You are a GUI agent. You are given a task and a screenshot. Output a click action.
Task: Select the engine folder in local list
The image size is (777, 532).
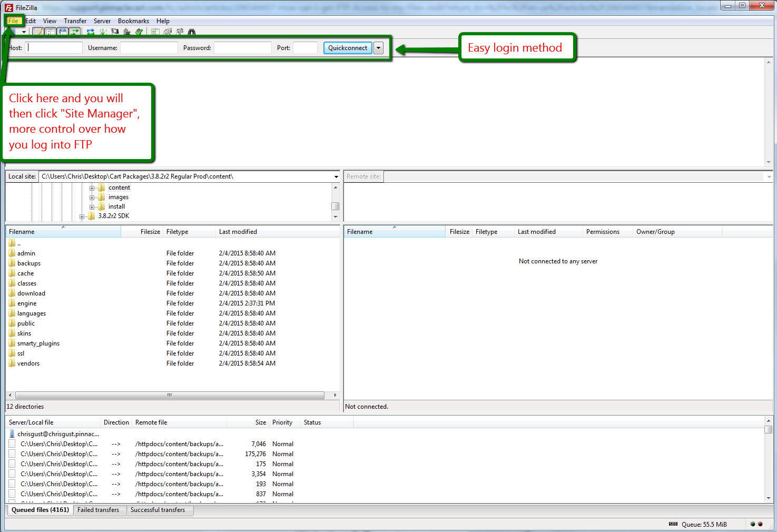[27, 303]
